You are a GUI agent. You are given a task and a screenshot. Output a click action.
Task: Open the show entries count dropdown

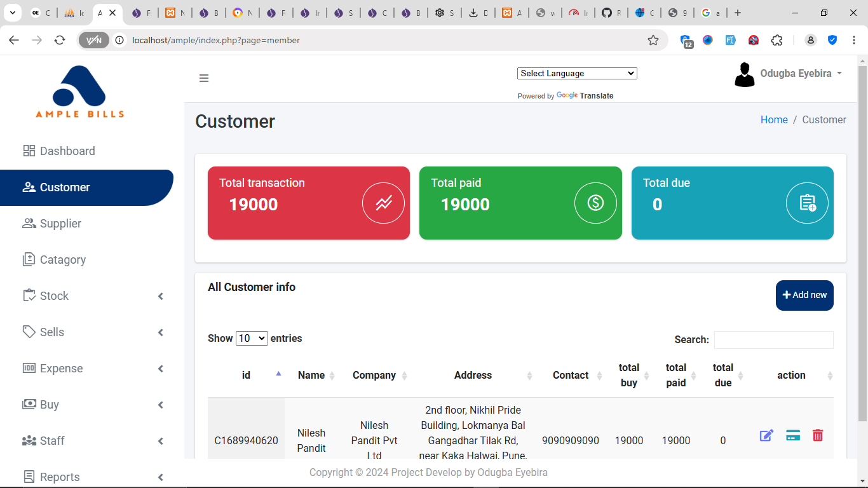click(x=252, y=339)
